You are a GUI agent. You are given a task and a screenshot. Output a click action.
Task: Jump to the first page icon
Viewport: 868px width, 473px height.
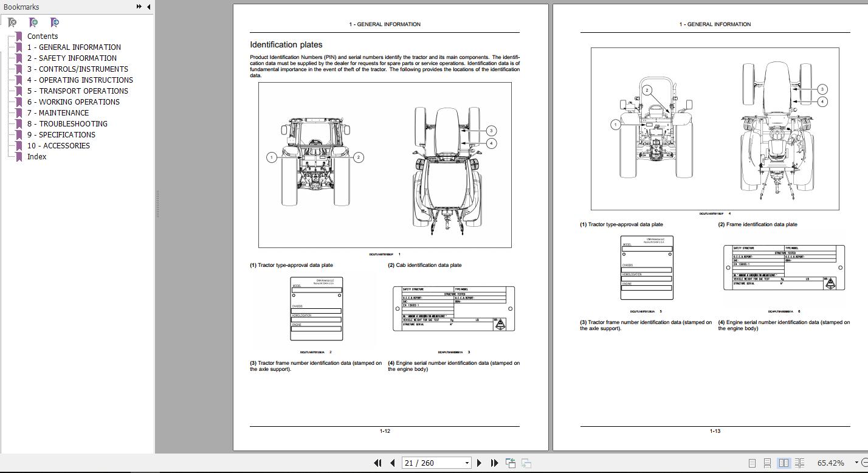378,463
